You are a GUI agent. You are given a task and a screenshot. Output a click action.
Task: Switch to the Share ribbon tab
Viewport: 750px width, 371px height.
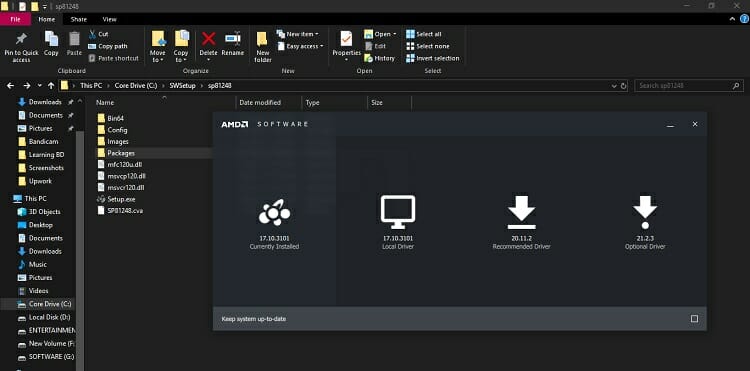coord(78,20)
